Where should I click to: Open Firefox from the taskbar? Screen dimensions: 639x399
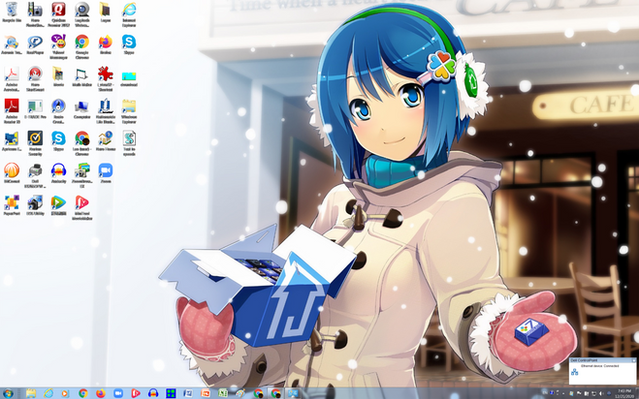101,393
